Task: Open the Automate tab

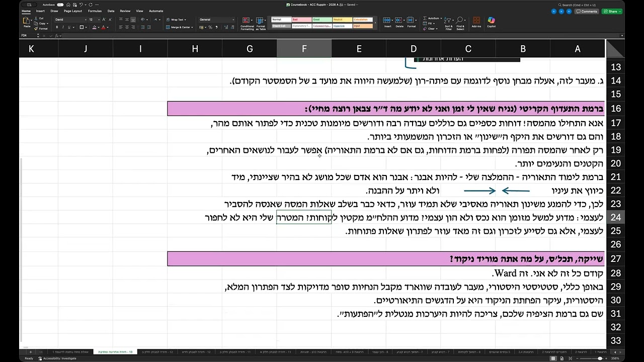Action: [x=156, y=11]
